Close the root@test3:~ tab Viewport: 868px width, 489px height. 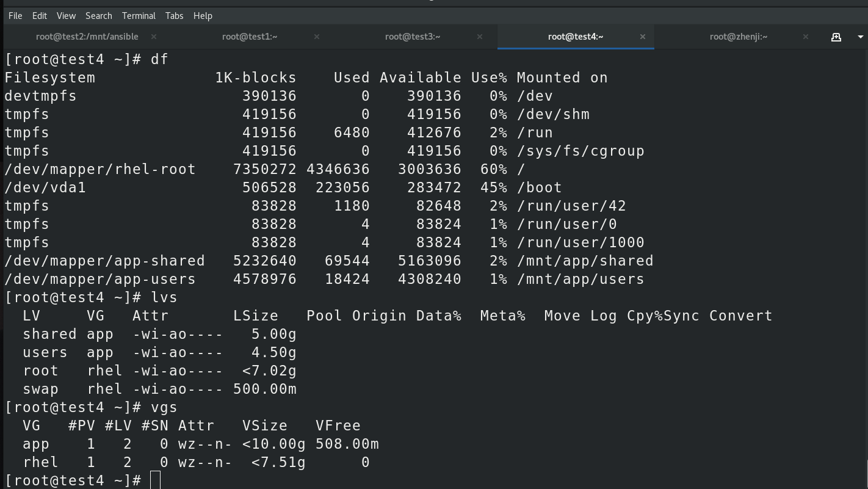click(480, 37)
